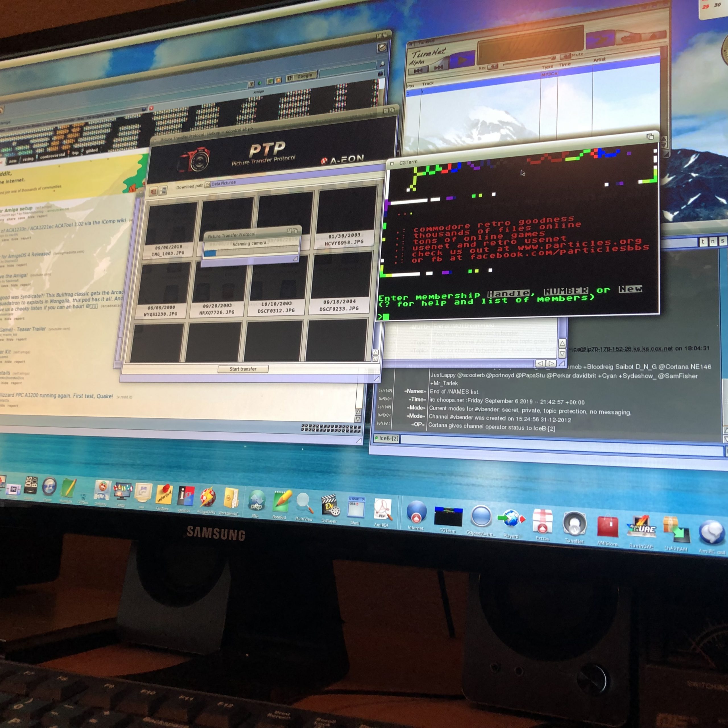Sort TuneNet playlist by Artist column

pyautogui.click(x=599, y=59)
